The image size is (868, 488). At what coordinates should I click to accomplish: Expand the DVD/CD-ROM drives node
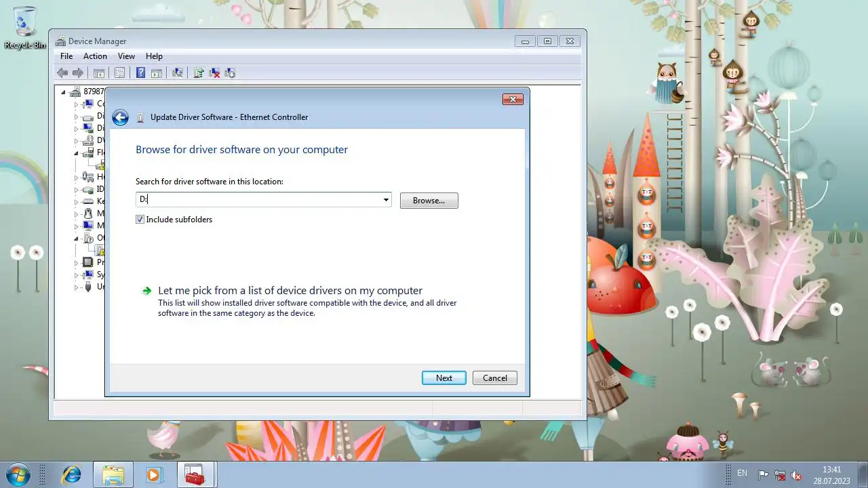click(76, 141)
